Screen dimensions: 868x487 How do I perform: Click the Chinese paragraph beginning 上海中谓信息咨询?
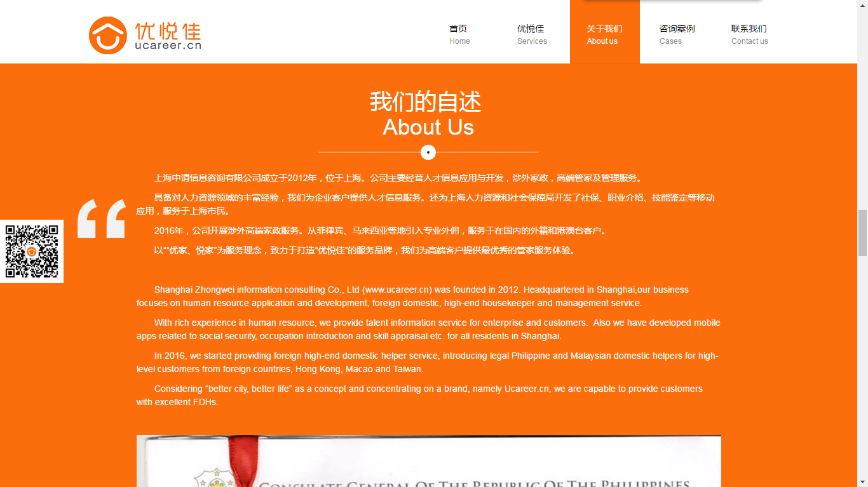(399, 178)
